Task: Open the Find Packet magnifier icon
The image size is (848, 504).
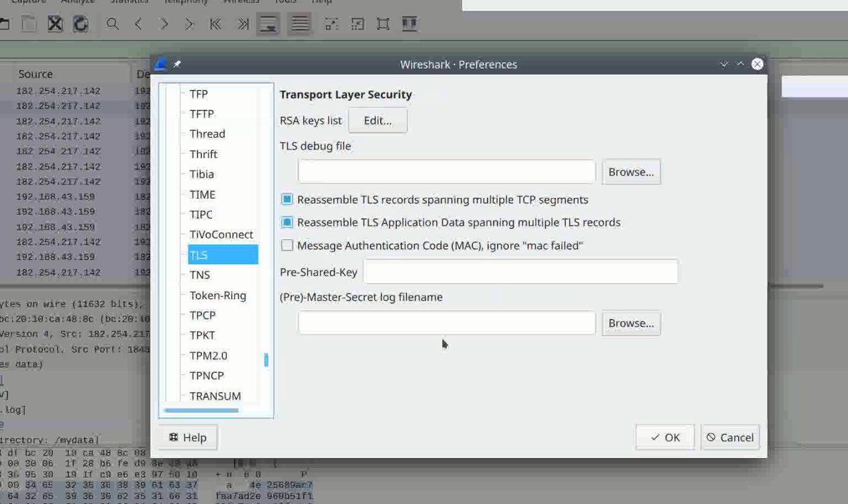Action: pyautogui.click(x=112, y=24)
